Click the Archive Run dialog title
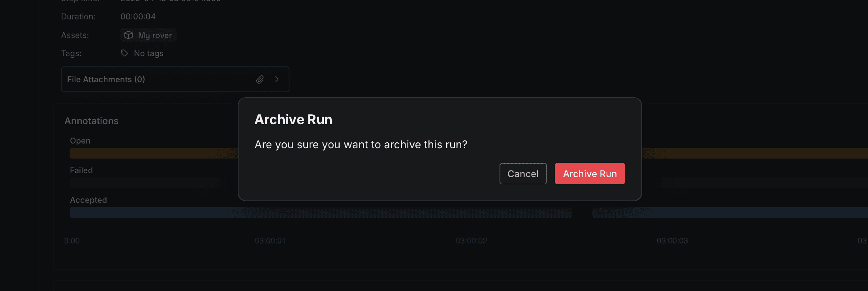This screenshot has width=868, height=291. 293,119
